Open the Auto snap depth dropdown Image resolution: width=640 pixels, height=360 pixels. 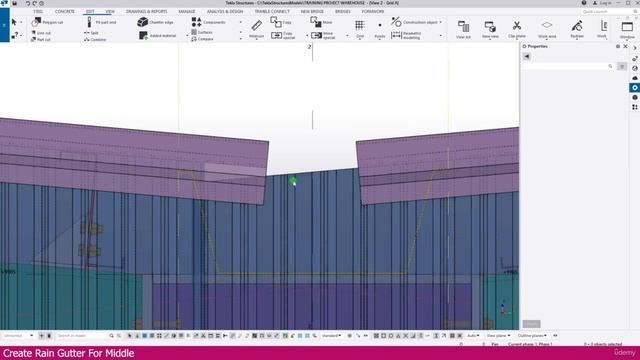(473, 336)
